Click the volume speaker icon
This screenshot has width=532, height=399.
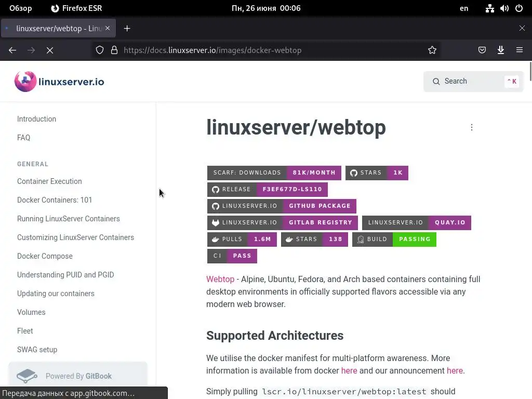[504, 8]
